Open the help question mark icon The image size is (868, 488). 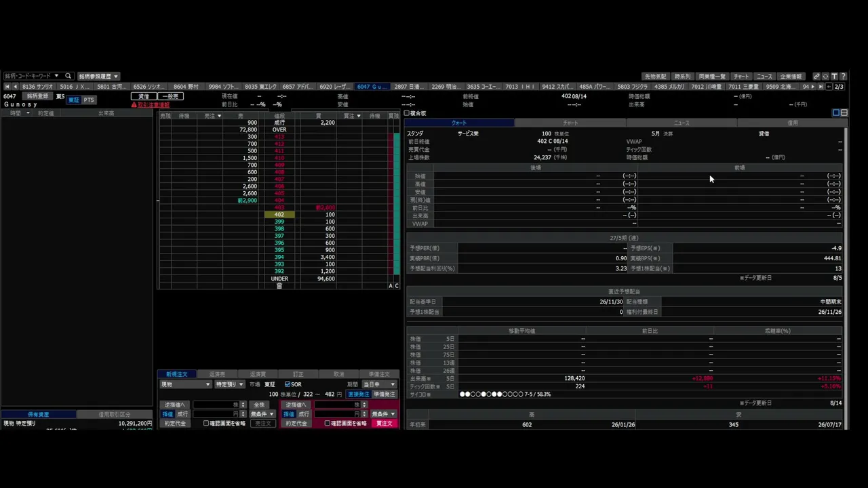coord(844,77)
